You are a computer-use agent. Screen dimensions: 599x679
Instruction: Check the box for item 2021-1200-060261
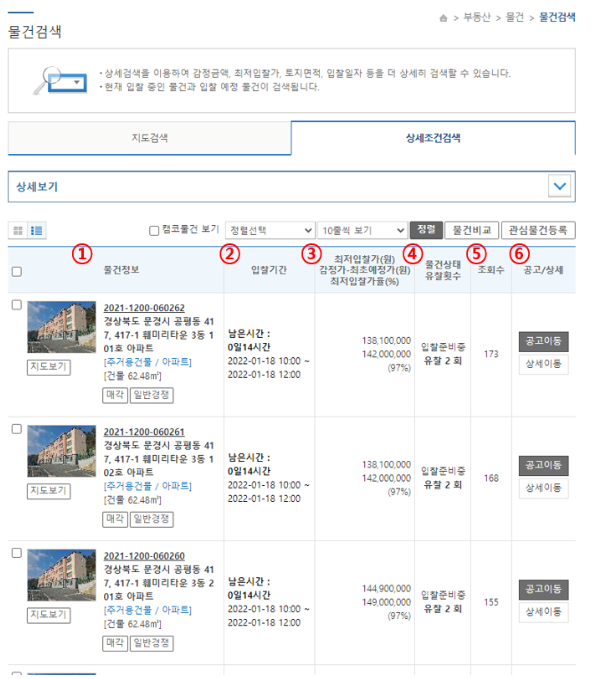click(x=16, y=429)
